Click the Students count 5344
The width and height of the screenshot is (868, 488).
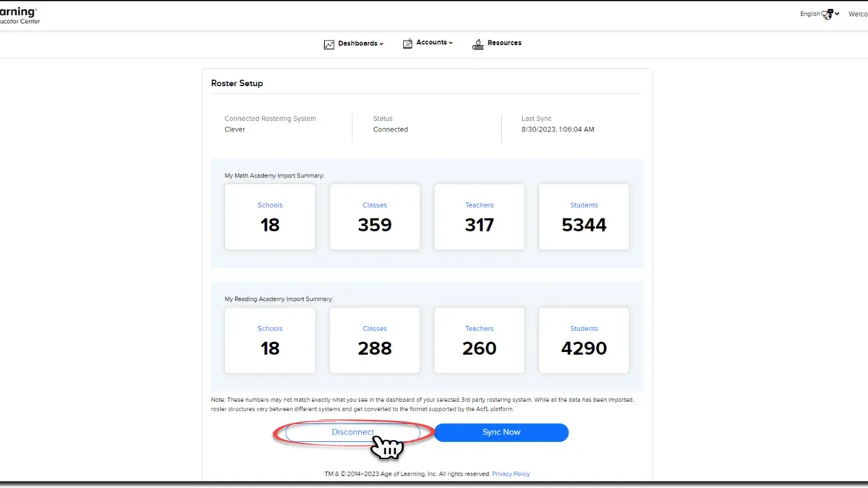point(584,226)
